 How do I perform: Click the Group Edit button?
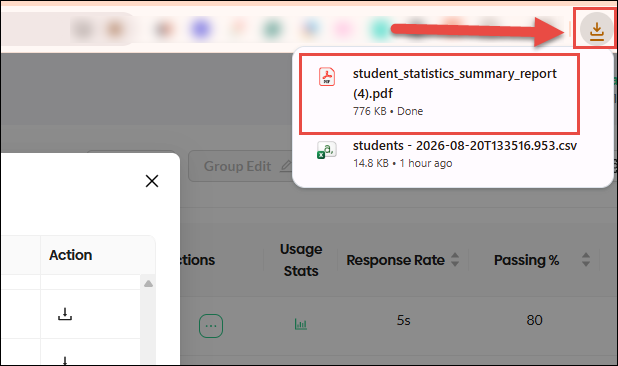241,166
